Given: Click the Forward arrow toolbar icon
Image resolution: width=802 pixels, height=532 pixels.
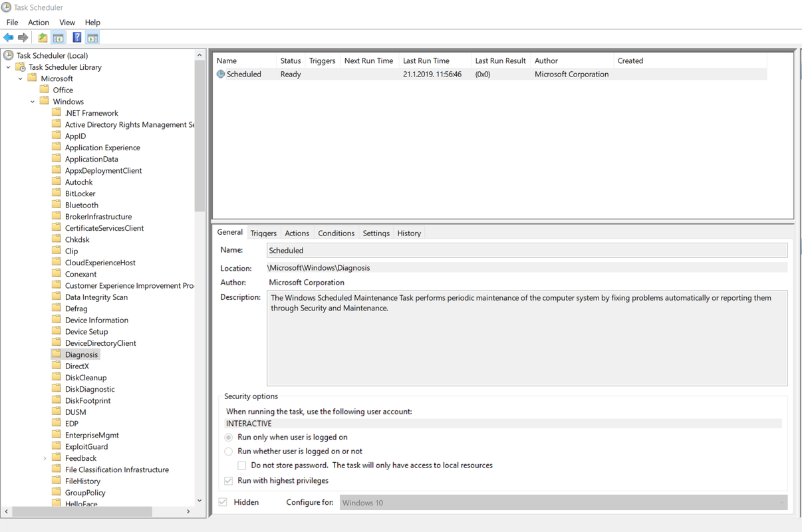Looking at the screenshot, I should click(x=23, y=38).
